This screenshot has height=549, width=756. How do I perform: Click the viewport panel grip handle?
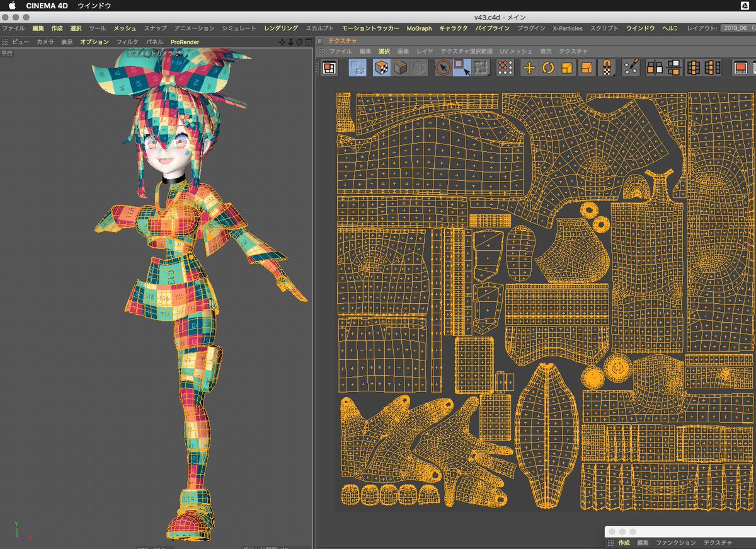(5, 42)
